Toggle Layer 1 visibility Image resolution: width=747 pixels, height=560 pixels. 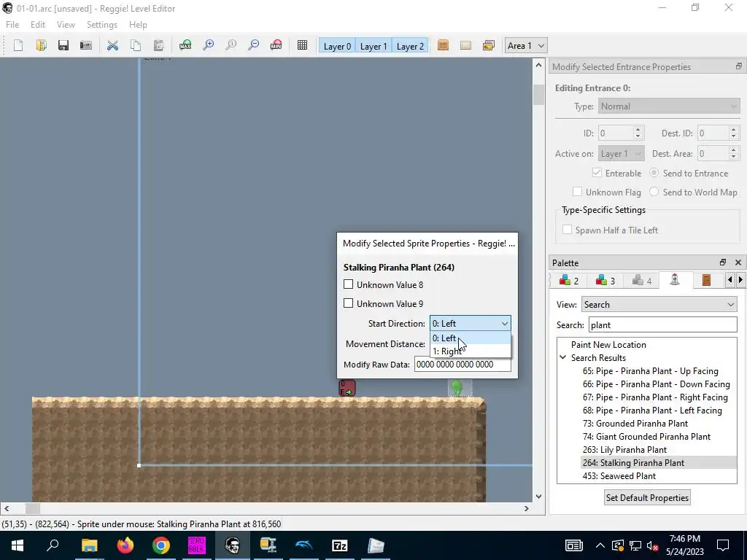pos(373,46)
